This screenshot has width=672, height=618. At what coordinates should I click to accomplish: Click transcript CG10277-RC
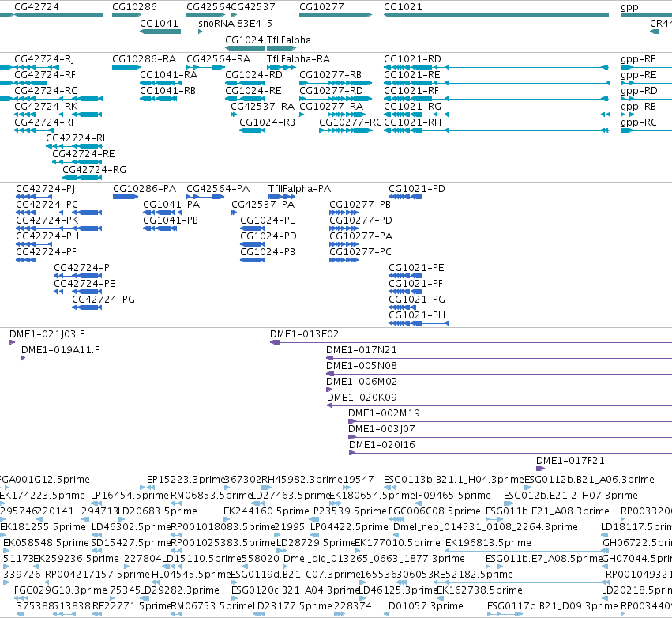pyautogui.click(x=351, y=122)
